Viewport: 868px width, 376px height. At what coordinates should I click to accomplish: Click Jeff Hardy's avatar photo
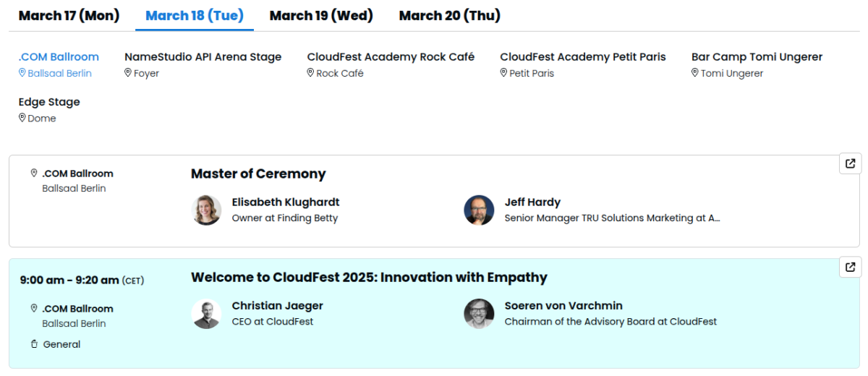(479, 210)
